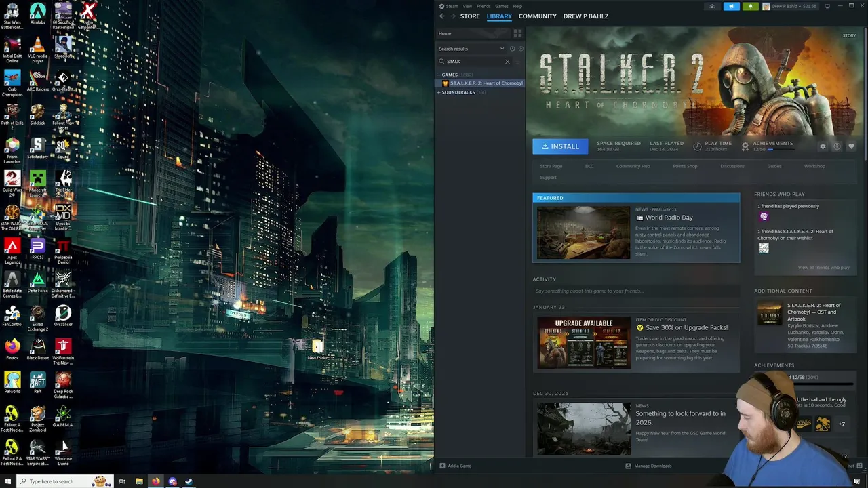This screenshot has height=488, width=868.
Task: Click the game info icon in Steam
Action: (837, 146)
